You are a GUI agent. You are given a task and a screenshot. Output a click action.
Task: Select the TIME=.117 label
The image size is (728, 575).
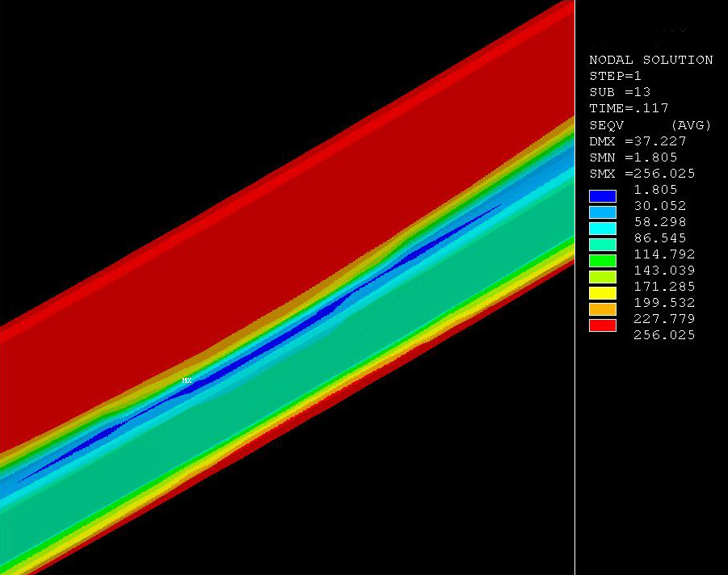(629, 108)
